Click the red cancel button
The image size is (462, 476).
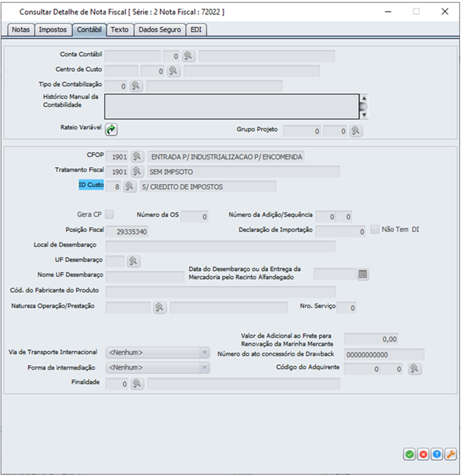point(423,455)
